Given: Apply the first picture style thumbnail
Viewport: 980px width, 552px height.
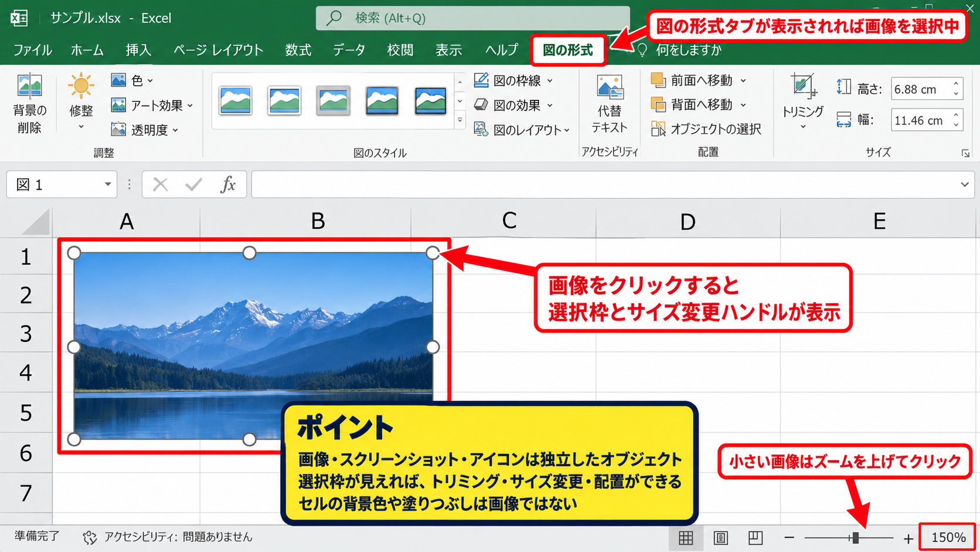Looking at the screenshot, I should click(236, 100).
